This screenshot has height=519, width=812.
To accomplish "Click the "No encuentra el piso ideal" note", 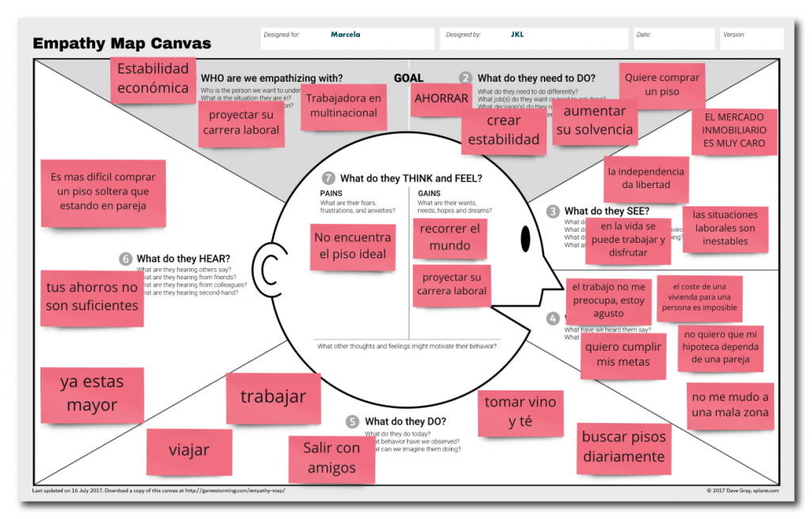I will [x=352, y=246].
